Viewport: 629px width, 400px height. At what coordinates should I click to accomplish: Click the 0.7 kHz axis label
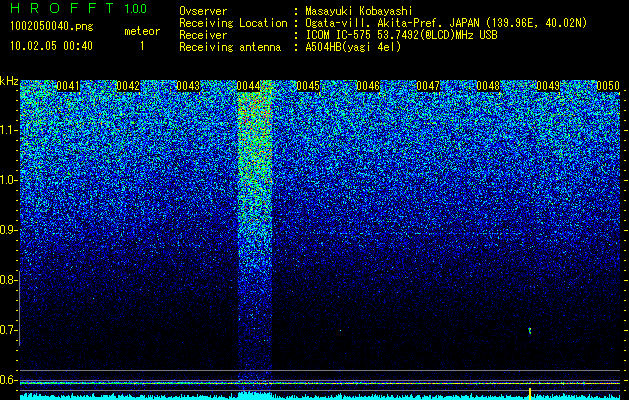pos(9,330)
